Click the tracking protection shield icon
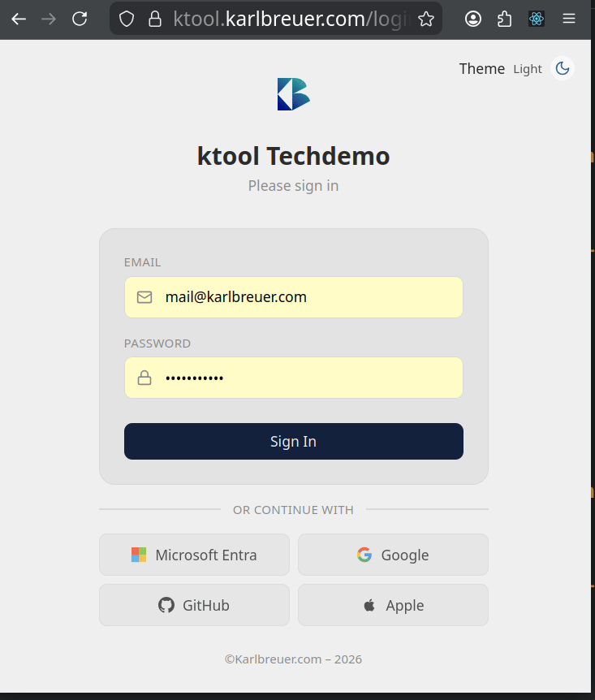595x700 pixels. point(126,18)
